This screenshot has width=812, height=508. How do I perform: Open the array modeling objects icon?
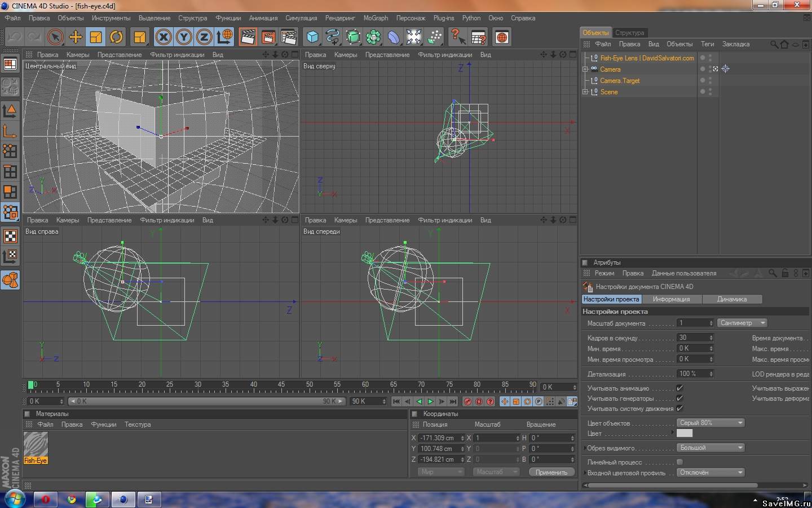(373, 37)
